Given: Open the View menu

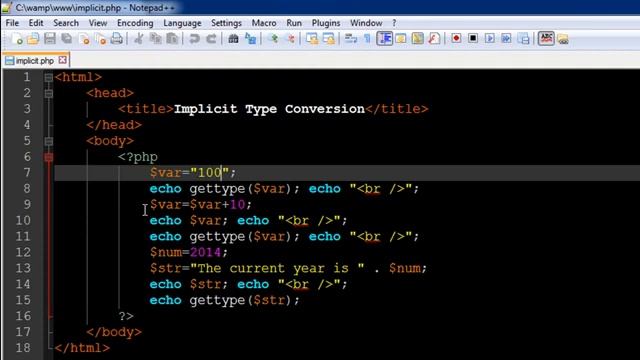Looking at the screenshot, I should click(x=98, y=23).
